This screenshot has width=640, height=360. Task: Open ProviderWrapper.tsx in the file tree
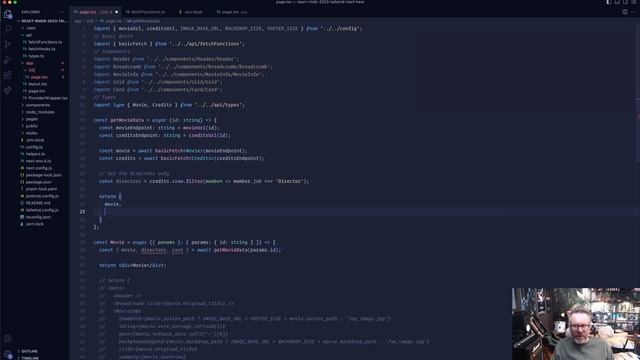pyautogui.click(x=48, y=98)
